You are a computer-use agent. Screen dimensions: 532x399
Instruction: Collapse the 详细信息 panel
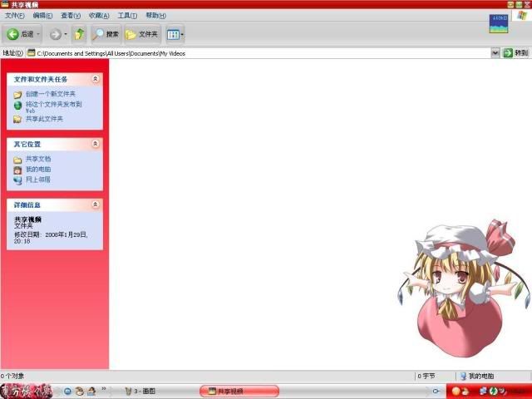96,204
